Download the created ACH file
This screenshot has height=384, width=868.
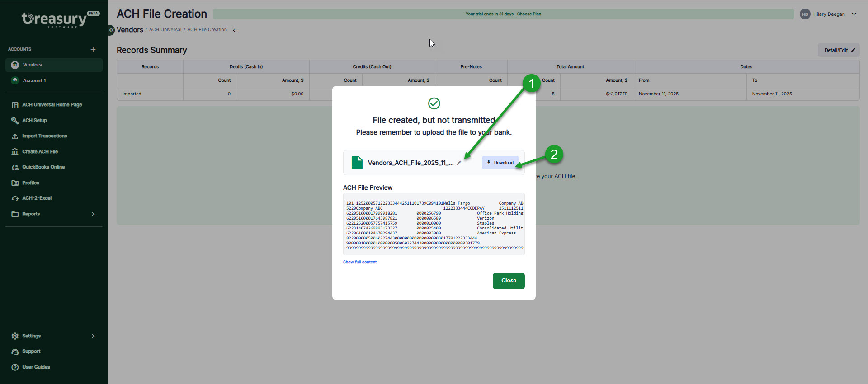coord(500,163)
